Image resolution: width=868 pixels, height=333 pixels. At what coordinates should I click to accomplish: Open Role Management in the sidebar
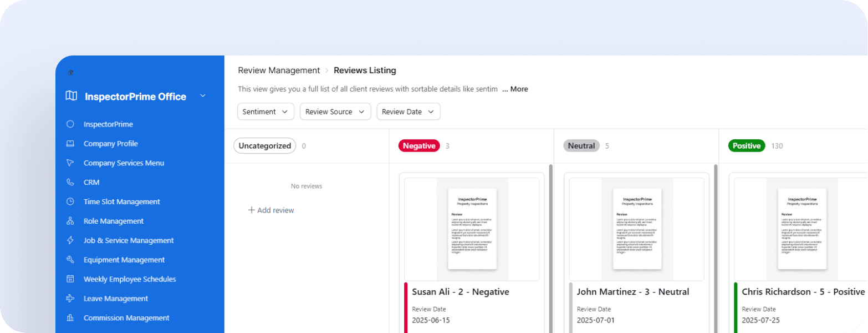point(113,221)
